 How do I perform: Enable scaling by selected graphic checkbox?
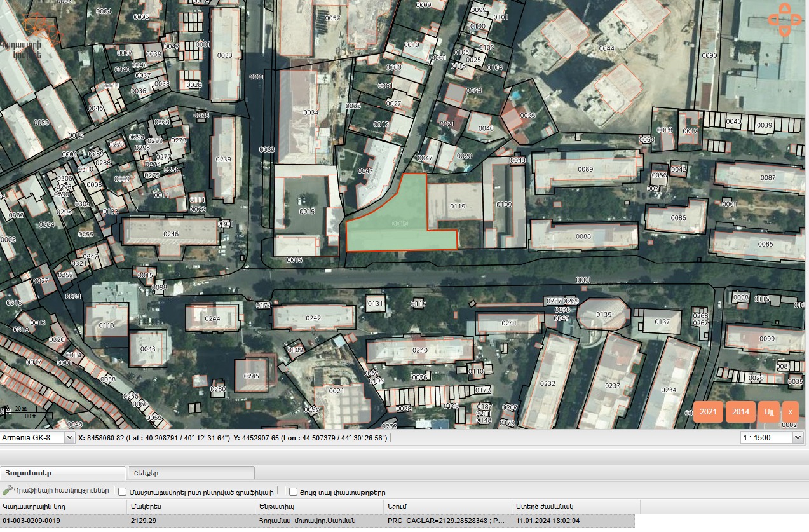click(123, 492)
